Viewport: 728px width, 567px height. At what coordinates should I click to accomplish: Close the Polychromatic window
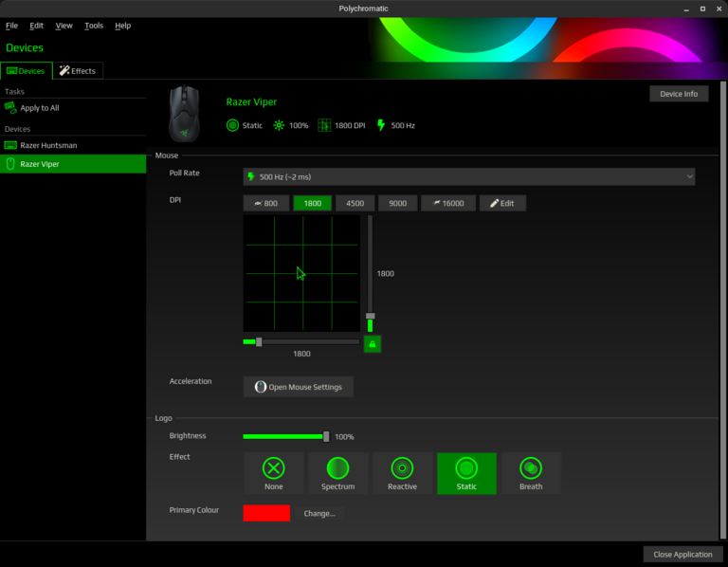coord(719,9)
